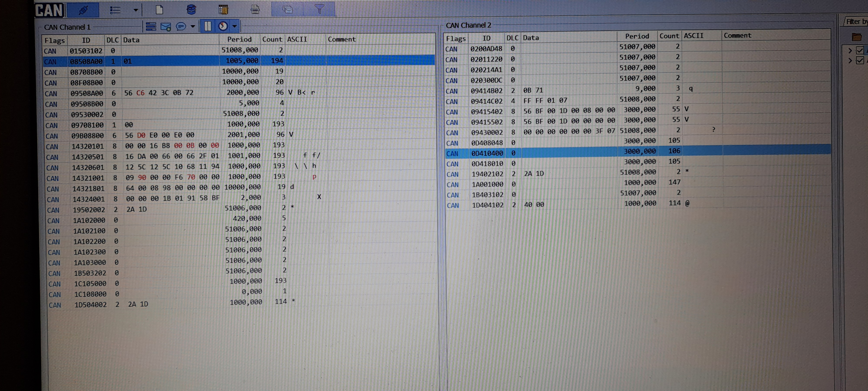Toggle the pause columns button
868x391 pixels.
point(208,26)
